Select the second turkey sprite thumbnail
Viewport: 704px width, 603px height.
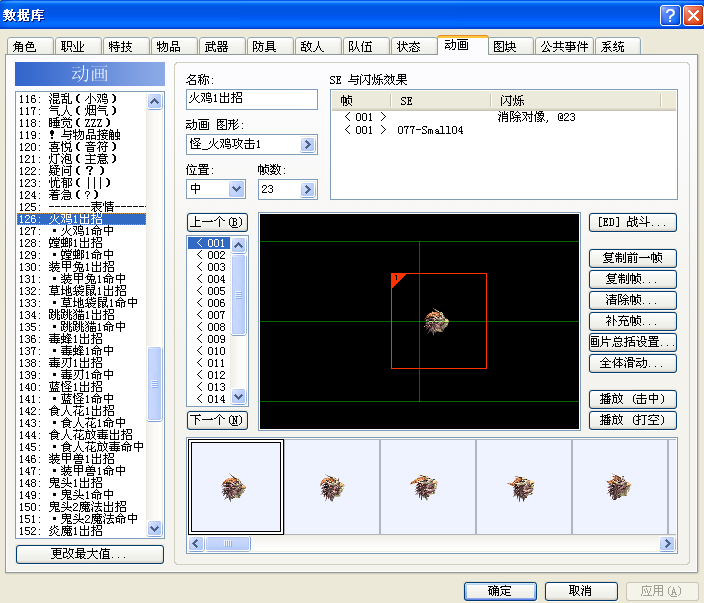tap(332, 487)
